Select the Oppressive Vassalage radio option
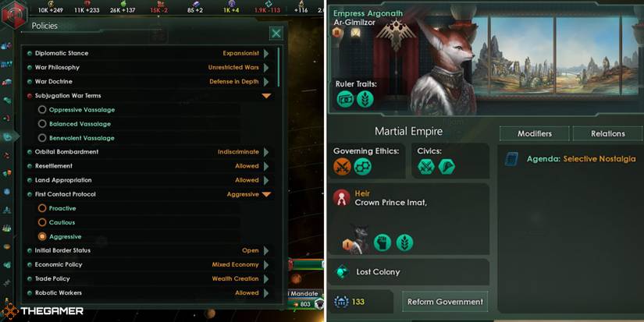The width and height of the screenshot is (644, 322). 42,109
